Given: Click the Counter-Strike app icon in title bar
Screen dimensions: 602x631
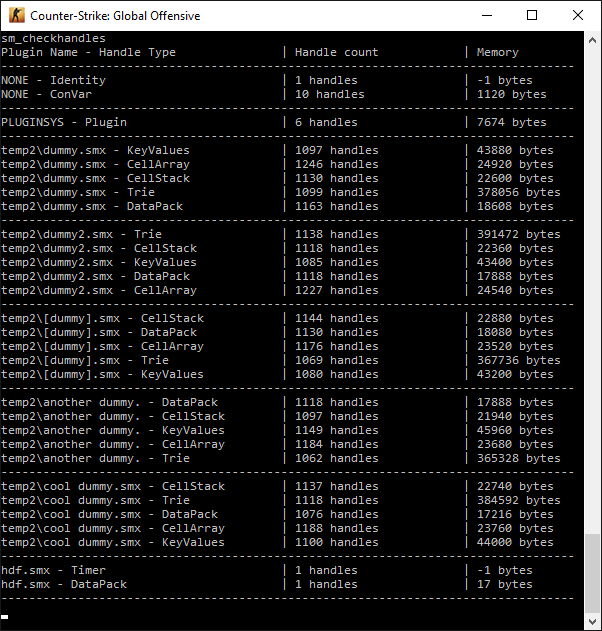Looking at the screenshot, I should coord(17,15).
